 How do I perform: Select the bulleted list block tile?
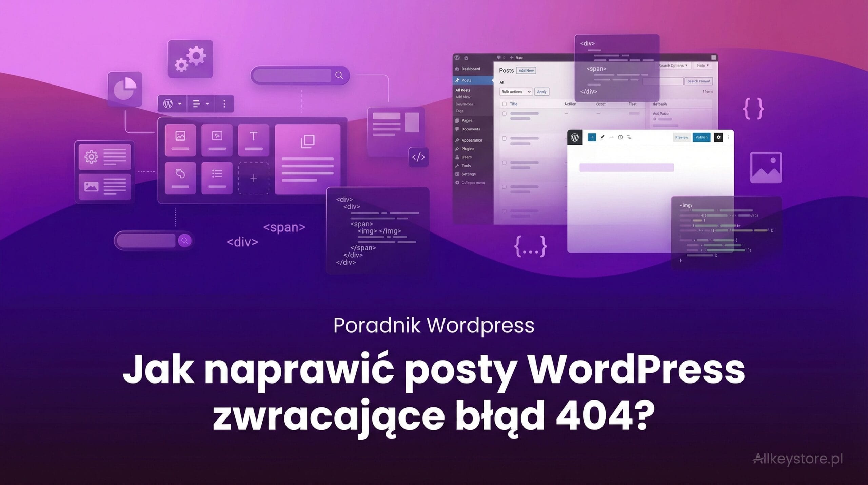217,178
